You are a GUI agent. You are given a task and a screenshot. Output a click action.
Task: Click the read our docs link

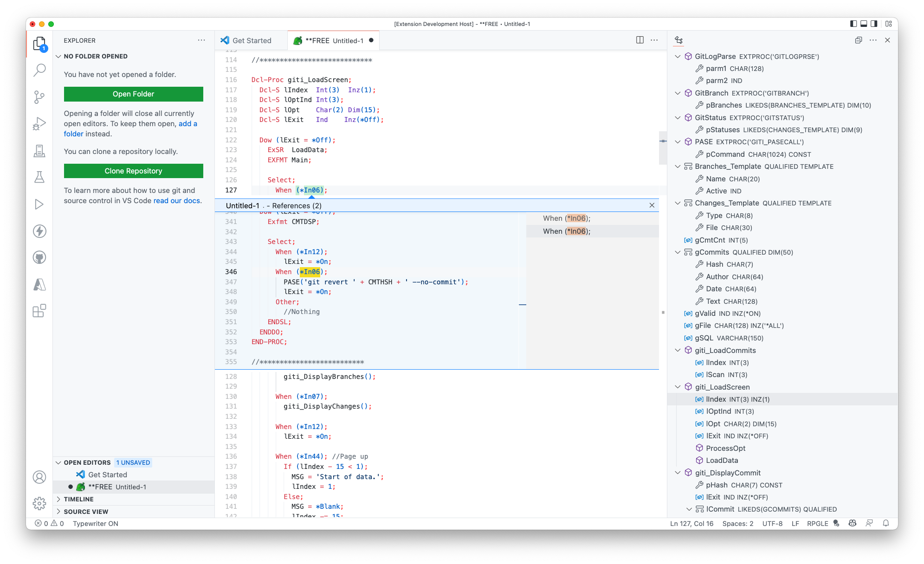176,200
